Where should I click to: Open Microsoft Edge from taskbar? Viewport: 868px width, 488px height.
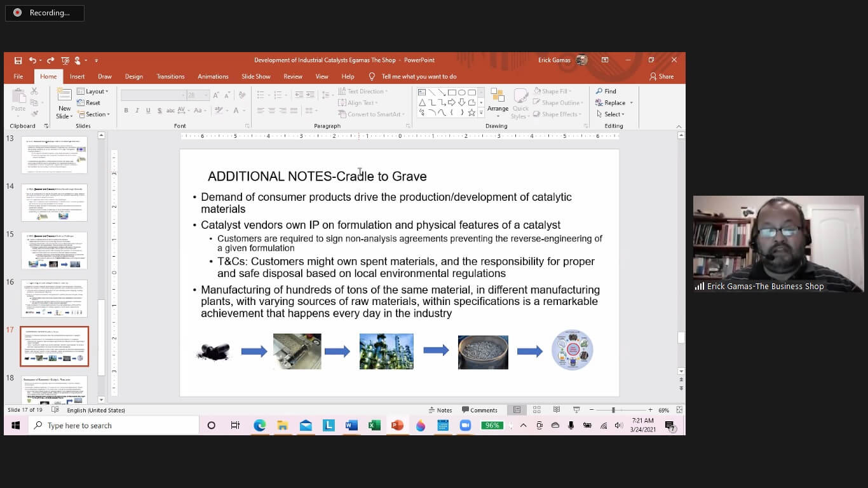[259, 425]
